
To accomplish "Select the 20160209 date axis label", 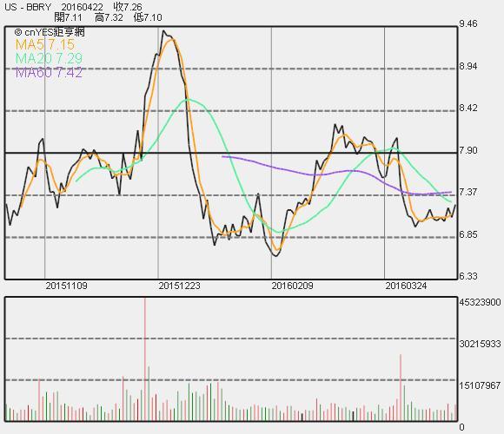I will coord(292,286).
